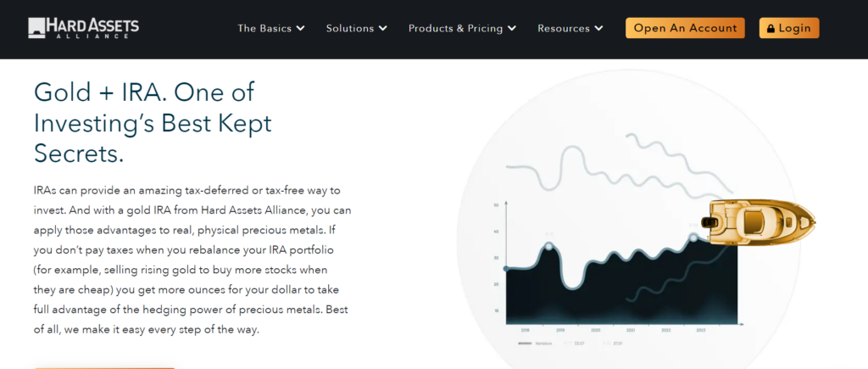Open Products & Pricing menu
The height and width of the screenshot is (369, 868).
coord(455,28)
